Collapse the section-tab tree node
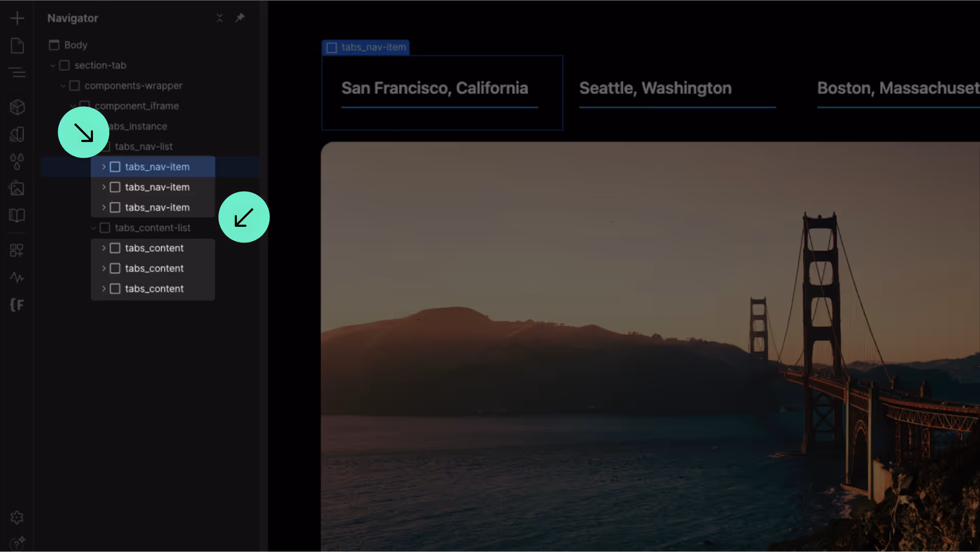 (x=53, y=66)
